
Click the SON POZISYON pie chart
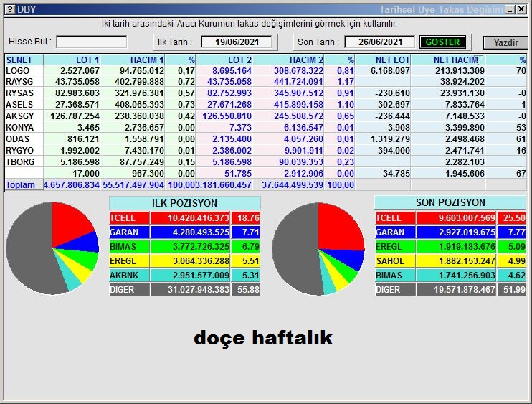[318, 249]
